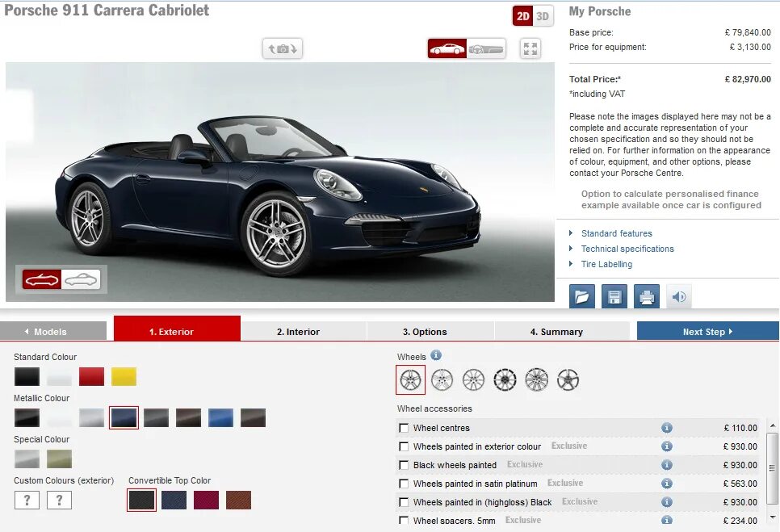Select the second wheel design
Viewport: 780px width, 532px height.
442,380
